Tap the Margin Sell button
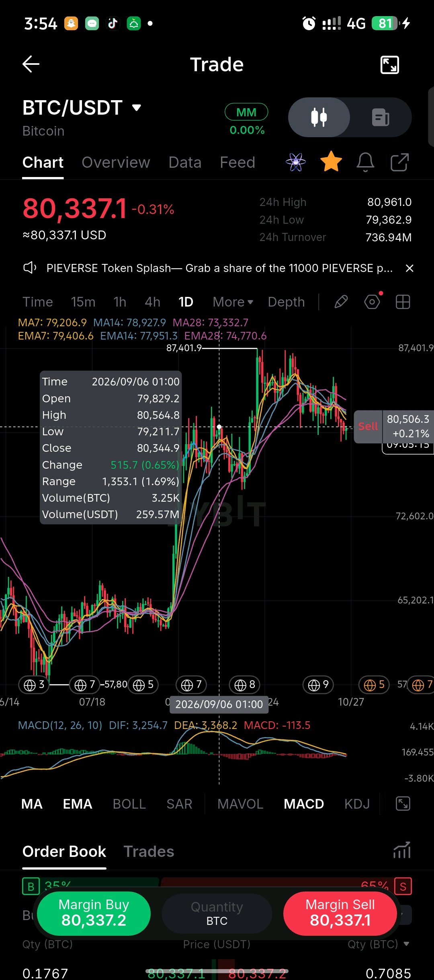This screenshot has width=434, height=980. (340, 913)
